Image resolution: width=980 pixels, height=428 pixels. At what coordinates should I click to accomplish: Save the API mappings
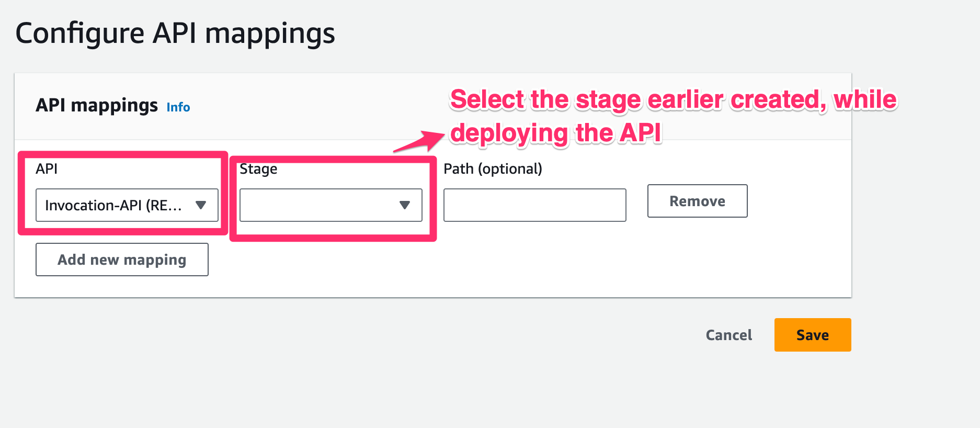pyautogui.click(x=812, y=335)
